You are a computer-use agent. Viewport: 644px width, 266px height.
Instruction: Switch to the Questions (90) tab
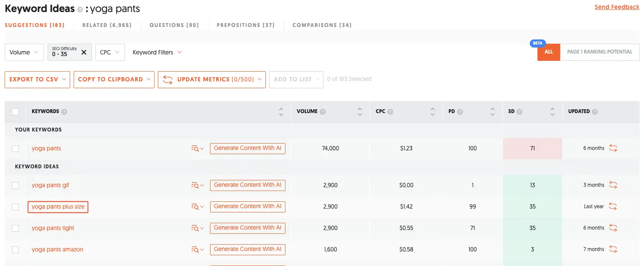(174, 25)
